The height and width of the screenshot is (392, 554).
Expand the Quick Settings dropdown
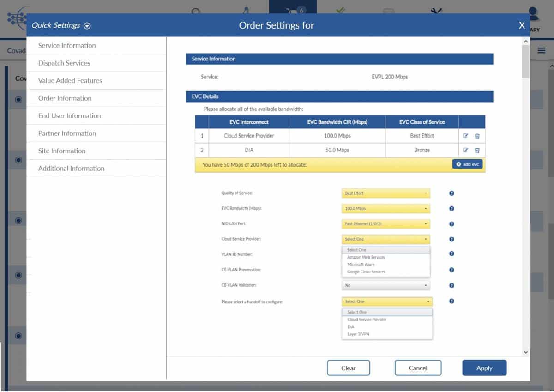87,26
